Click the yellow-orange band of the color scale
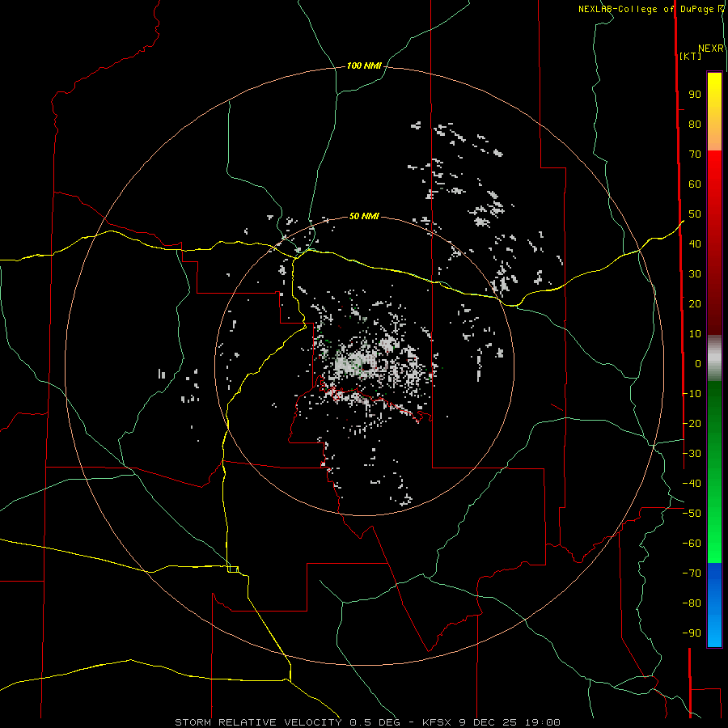Viewport: 728px width, 728px height. [x=714, y=112]
